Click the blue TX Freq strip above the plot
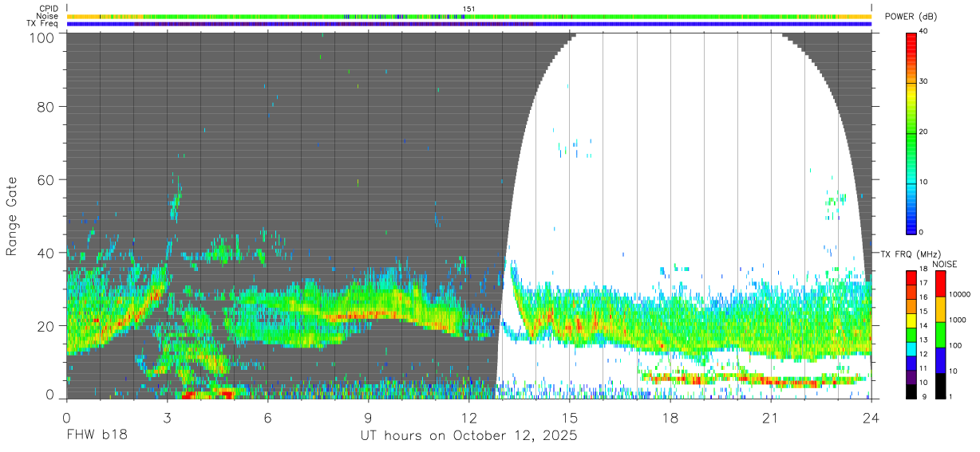 [x=469, y=24]
